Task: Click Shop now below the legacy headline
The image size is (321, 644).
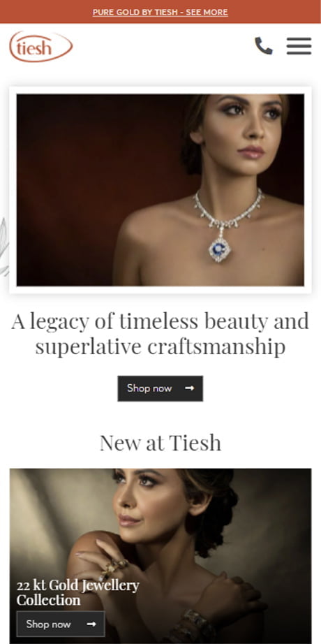Action: pos(160,388)
